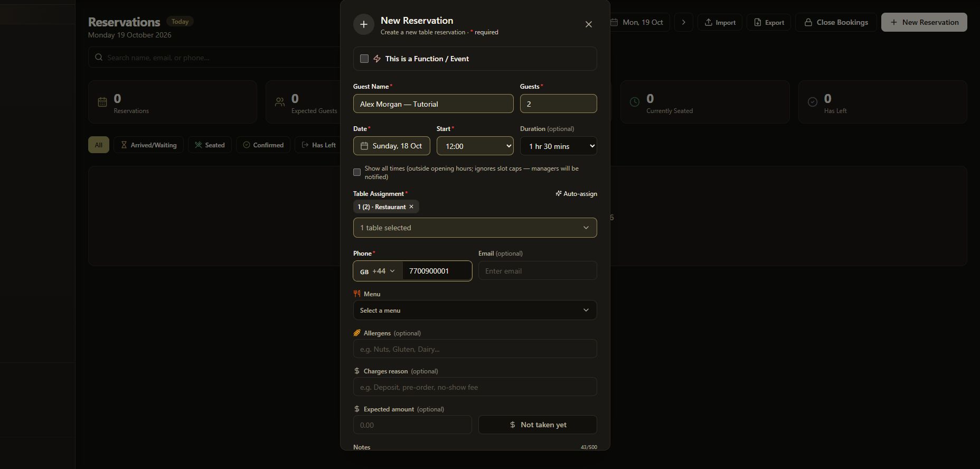980x469 pixels.
Task: Open the Select a menu dropdown
Action: [475, 310]
